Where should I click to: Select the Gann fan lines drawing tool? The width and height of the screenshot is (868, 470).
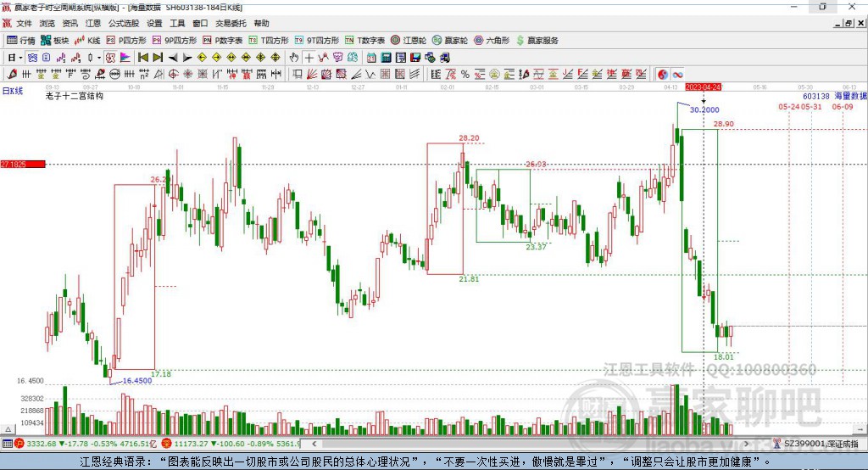pos(312,75)
